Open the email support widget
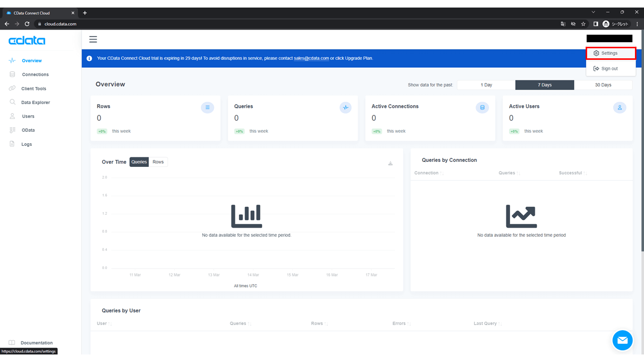Screen dimensions: 644x362 [x=622, y=340]
